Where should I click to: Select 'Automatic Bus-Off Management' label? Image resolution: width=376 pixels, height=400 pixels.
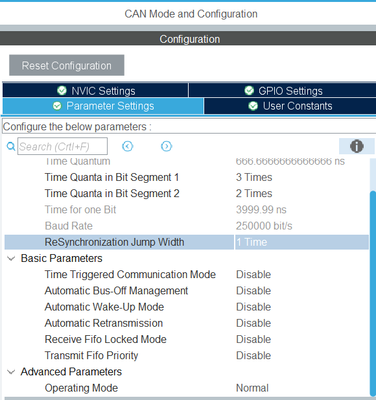116,291
